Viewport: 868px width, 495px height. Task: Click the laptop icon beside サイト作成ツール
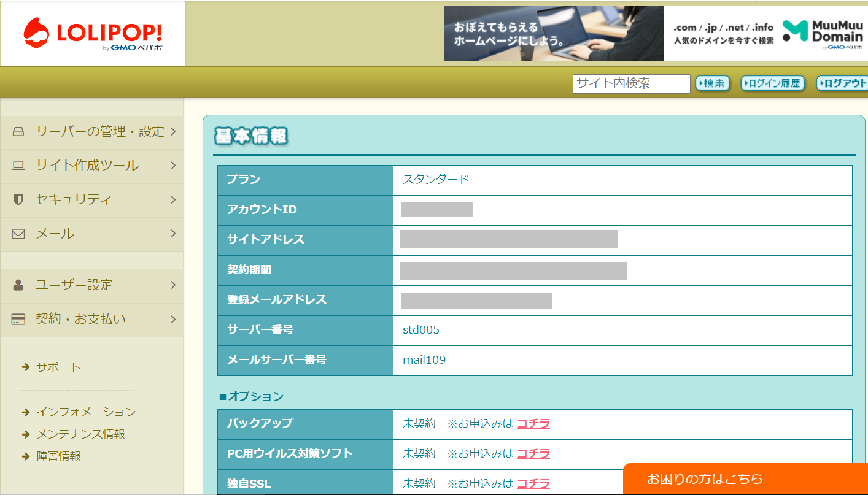click(x=18, y=166)
